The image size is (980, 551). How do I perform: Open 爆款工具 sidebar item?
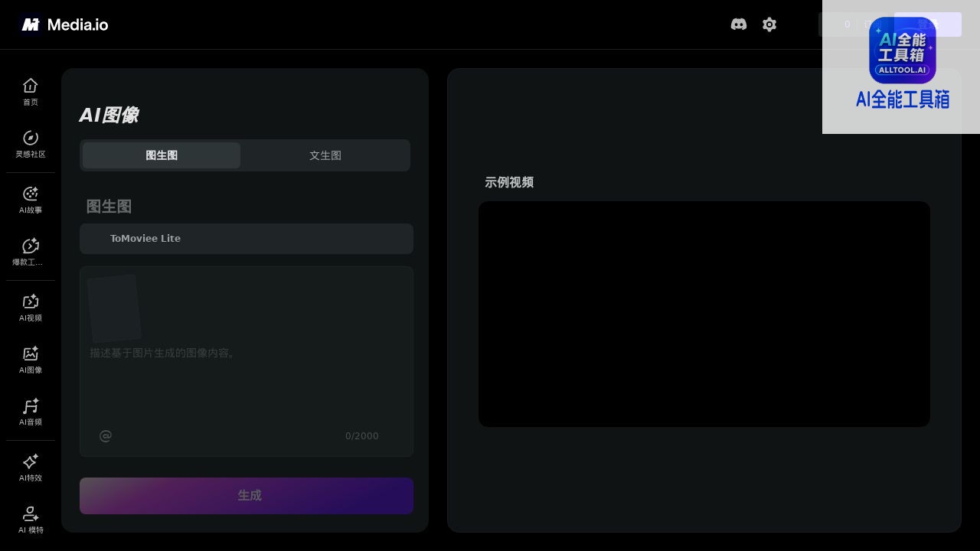pos(31,252)
